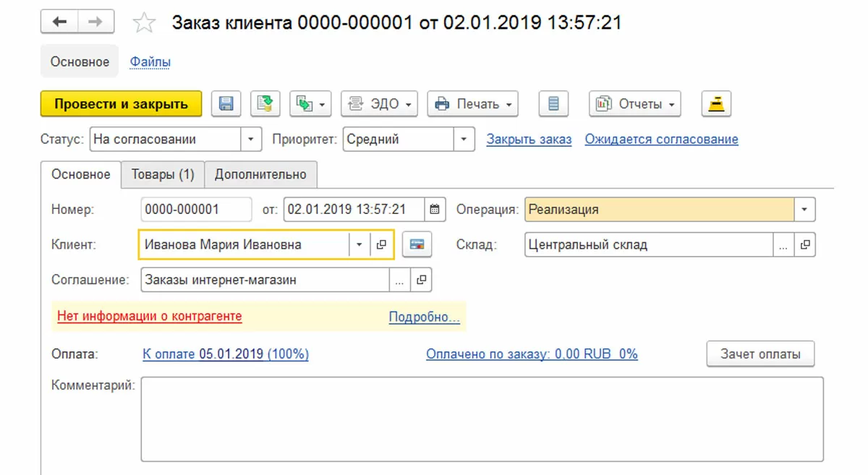The height and width of the screenshot is (475, 868).
Task: Switch to the Товары (1) tab
Action: (x=163, y=174)
